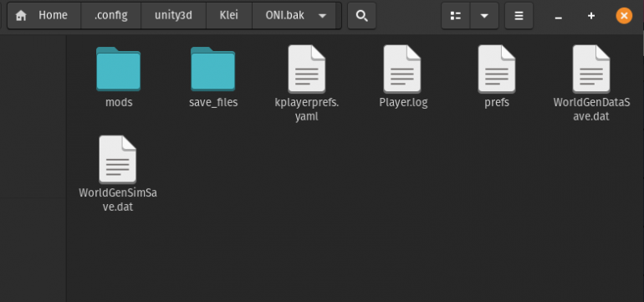Select the WorldGenDataSave.dat file icon
This screenshot has width=644, height=302.
pyautogui.click(x=591, y=69)
